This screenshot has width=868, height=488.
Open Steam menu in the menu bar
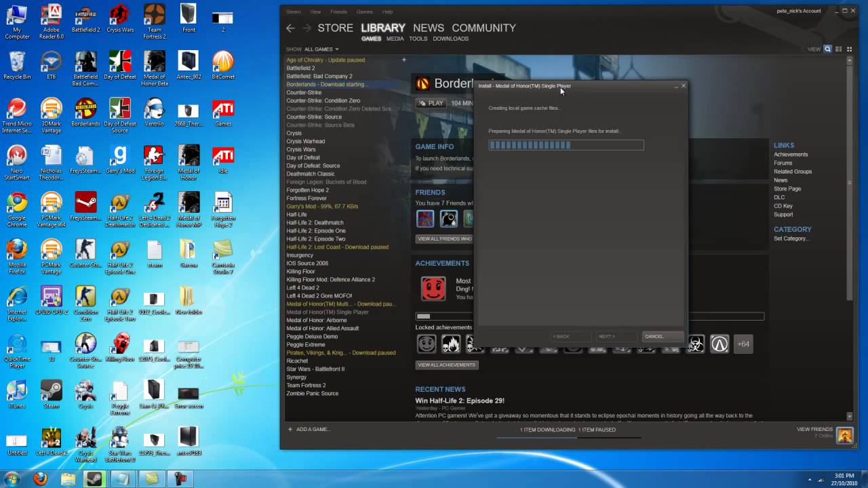294,12
